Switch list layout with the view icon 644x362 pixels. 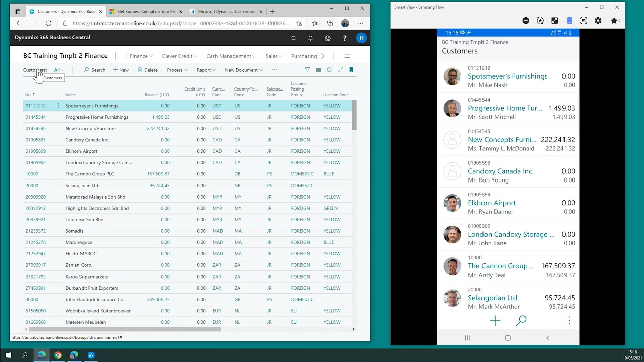[x=318, y=70]
